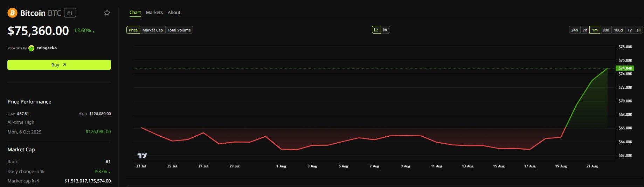Click the 21 Aug axis date
The width and height of the screenshot is (644, 187).
click(592, 166)
